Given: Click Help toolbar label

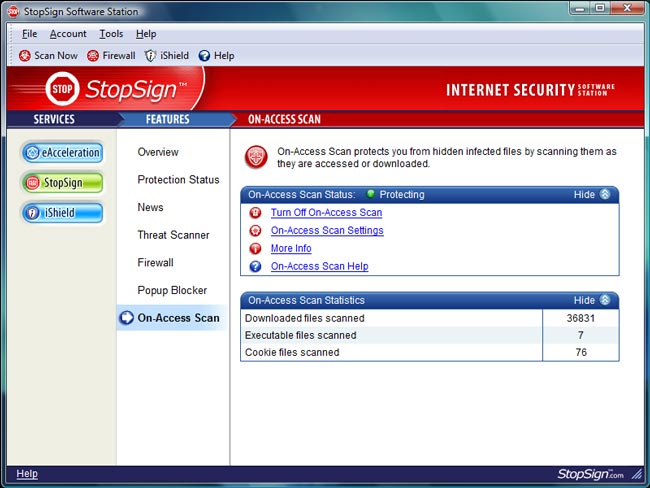Looking at the screenshot, I should 224,56.
